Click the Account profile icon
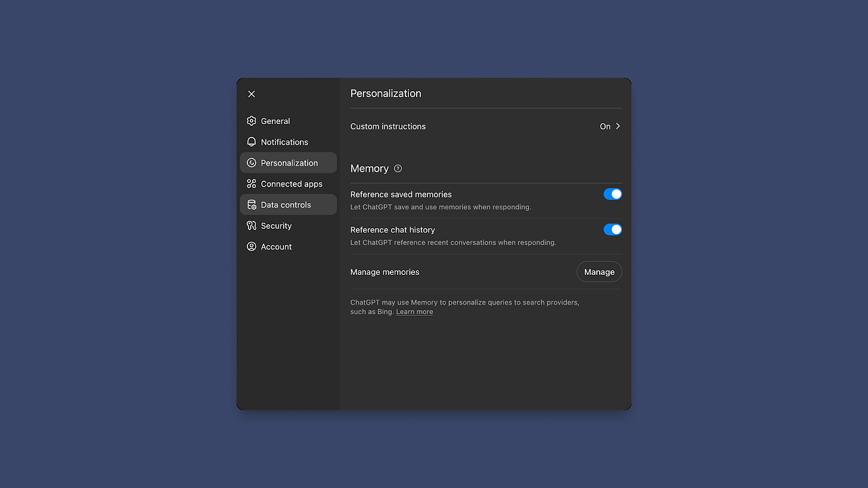The image size is (868, 488). [251, 246]
